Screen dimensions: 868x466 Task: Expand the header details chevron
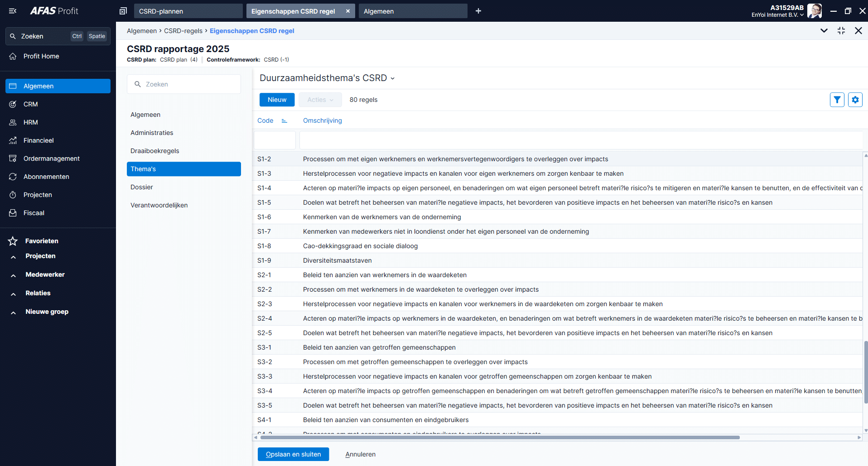(x=824, y=31)
